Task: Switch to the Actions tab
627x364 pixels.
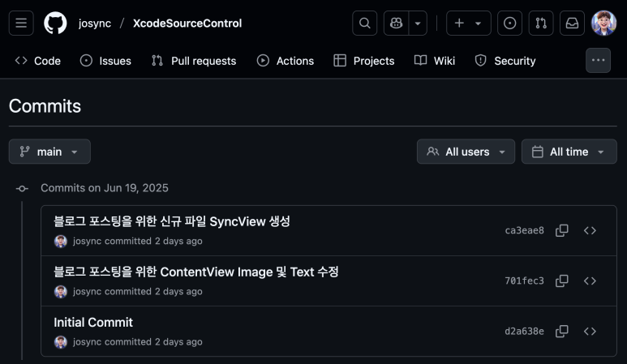Action: point(286,61)
